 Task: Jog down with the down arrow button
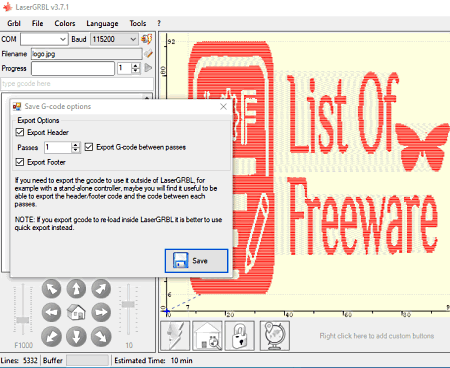coord(76,336)
